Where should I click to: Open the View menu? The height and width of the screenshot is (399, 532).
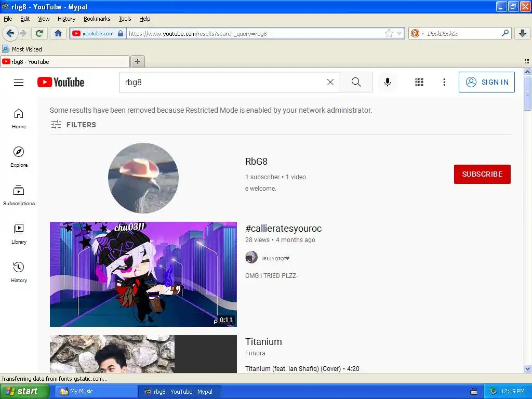tap(44, 19)
